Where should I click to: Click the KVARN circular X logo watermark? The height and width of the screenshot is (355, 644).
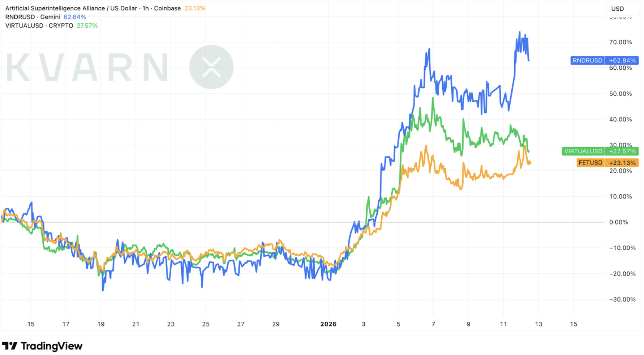pyautogui.click(x=211, y=67)
